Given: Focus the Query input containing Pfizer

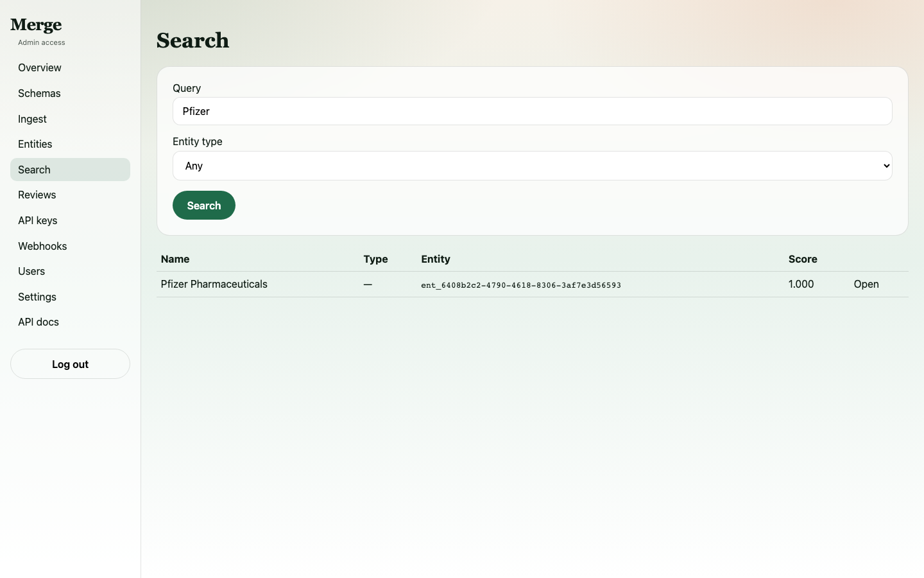Looking at the screenshot, I should pos(532,111).
